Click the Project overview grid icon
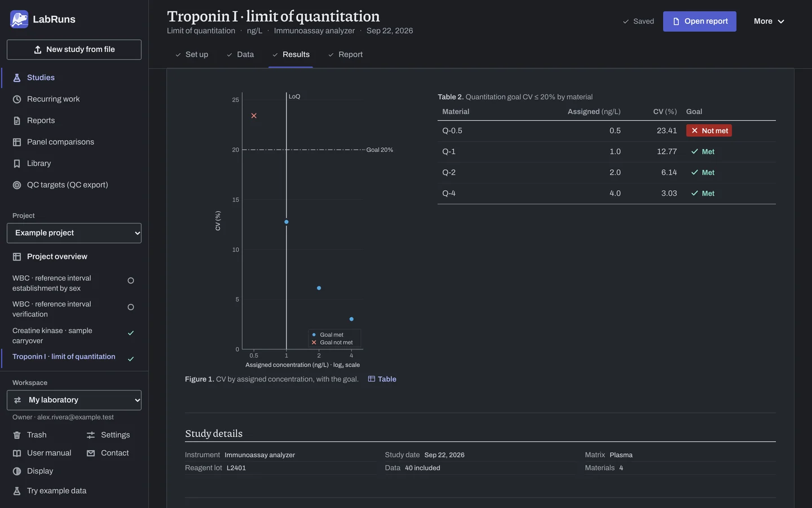Image resolution: width=812 pixels, height=508 pixels. 17,257
